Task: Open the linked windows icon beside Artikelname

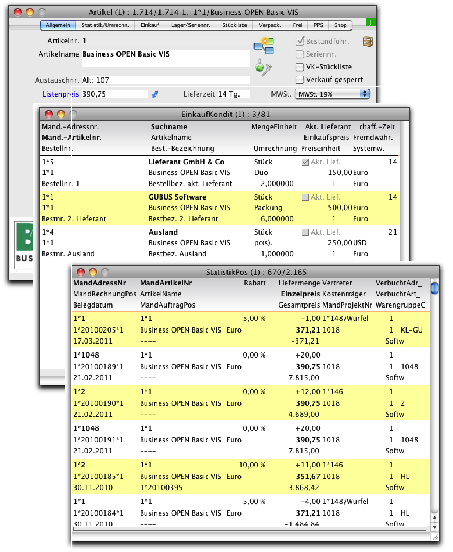Action: (x=264, y=46)
